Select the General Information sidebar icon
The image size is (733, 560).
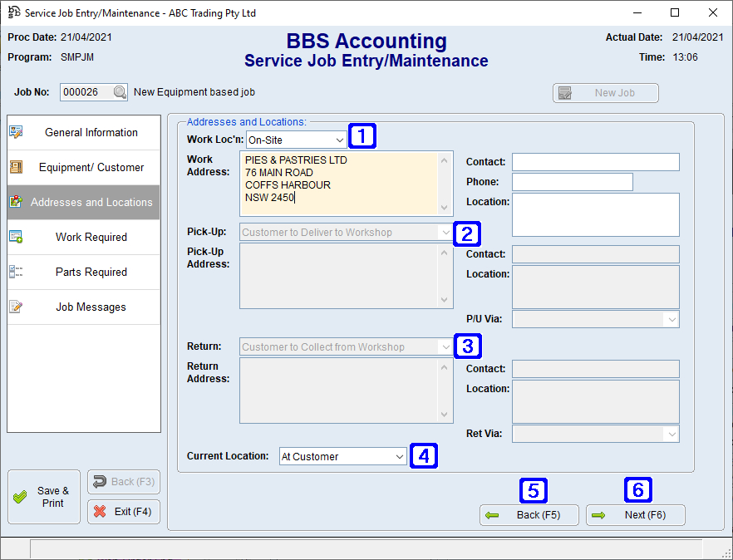tap(17, 132)
